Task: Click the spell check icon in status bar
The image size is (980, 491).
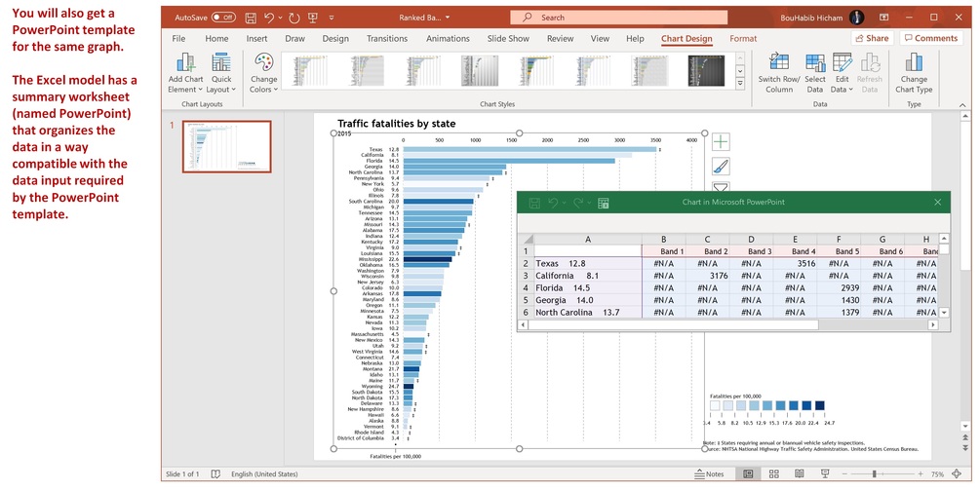Action: click(x=216, y=474)
